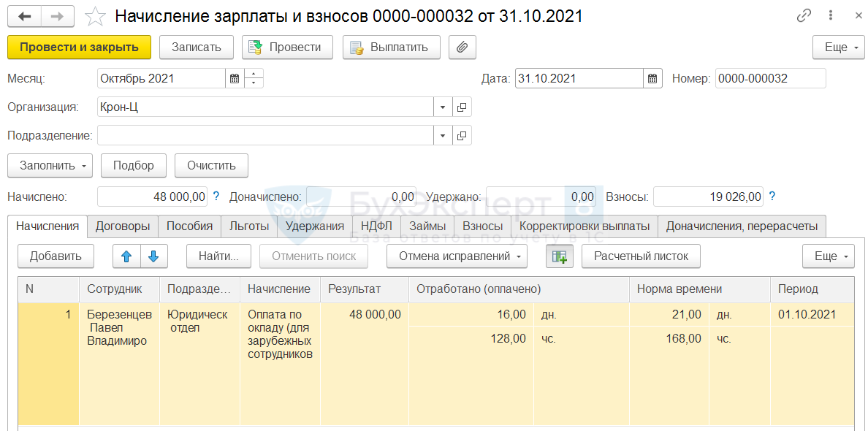Switch to the НДФЛ tab
The height and width of the screenshot is (431, 868).
tap(376, 226)
